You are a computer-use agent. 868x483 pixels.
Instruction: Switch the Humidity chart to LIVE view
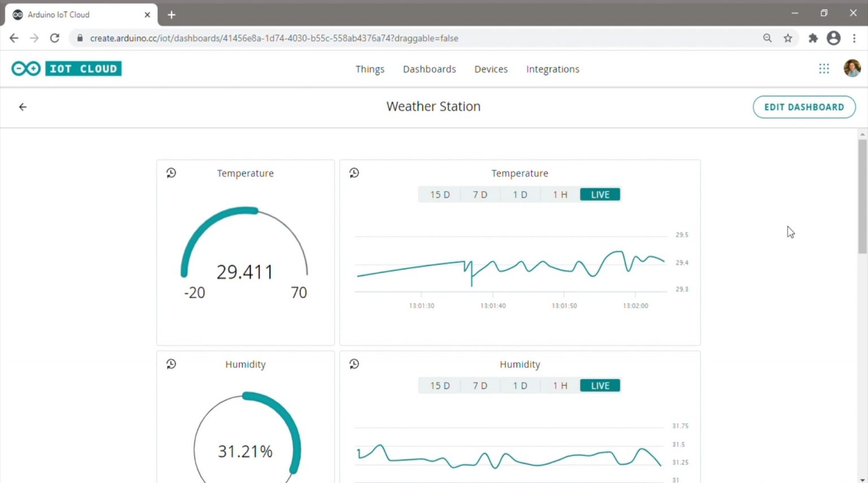pyautogui.click(x=600, y=385)
